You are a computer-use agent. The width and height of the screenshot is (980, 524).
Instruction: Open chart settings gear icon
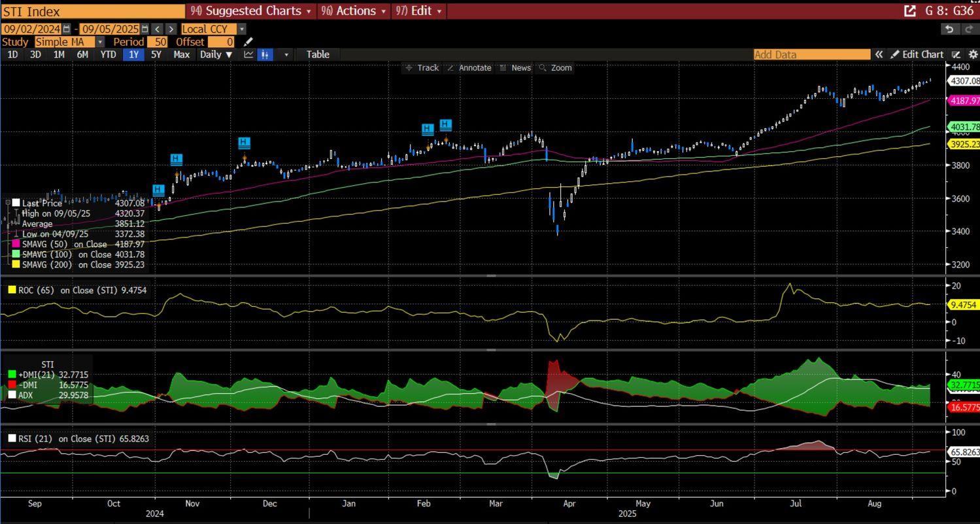pos(973,54)
